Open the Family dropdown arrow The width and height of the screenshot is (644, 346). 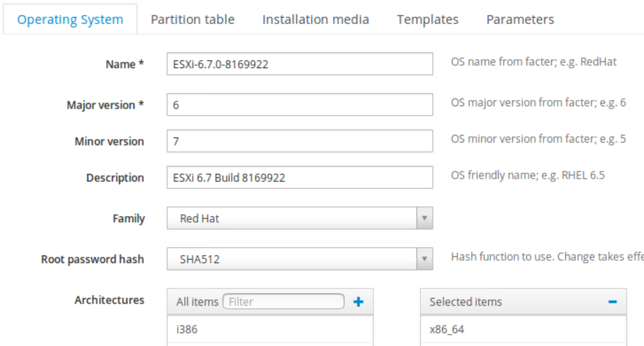click(x=424, y=218)
